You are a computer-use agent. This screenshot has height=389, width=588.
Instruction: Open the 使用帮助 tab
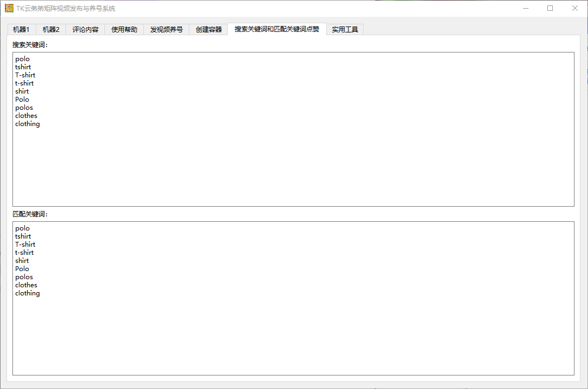pyautogui.click(x=124, y=29)
